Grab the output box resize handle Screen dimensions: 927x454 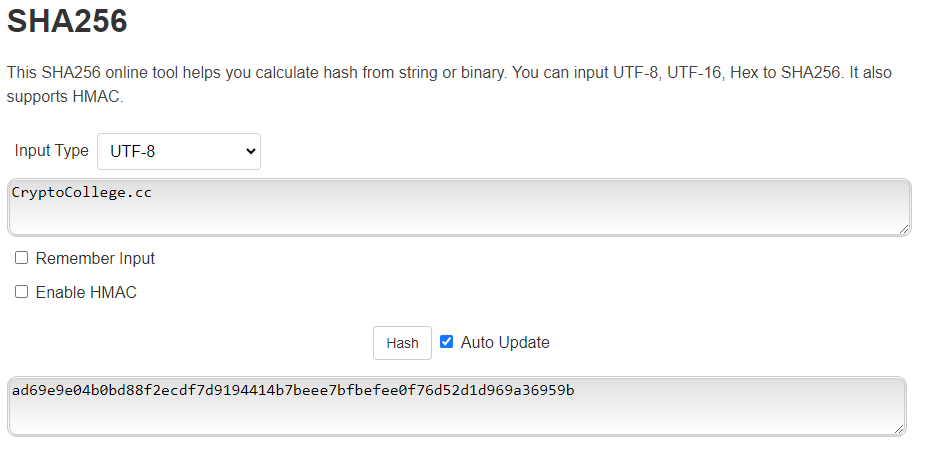899,428
